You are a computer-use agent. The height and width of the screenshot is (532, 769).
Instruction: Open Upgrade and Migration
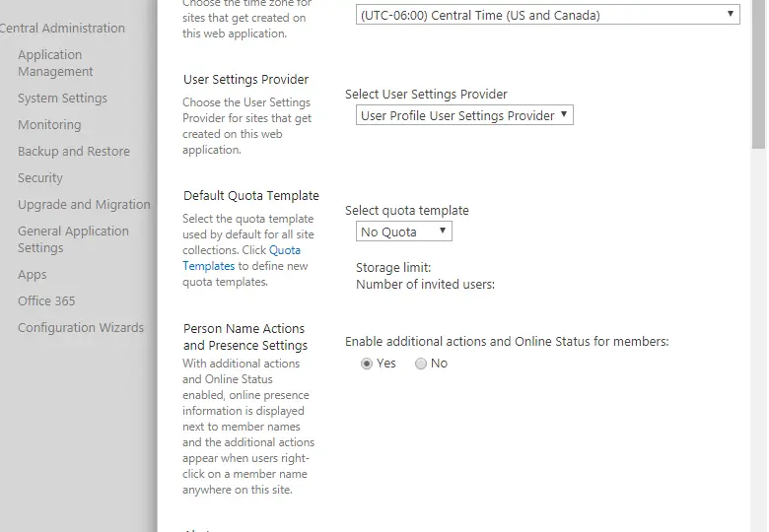point(84,205)
